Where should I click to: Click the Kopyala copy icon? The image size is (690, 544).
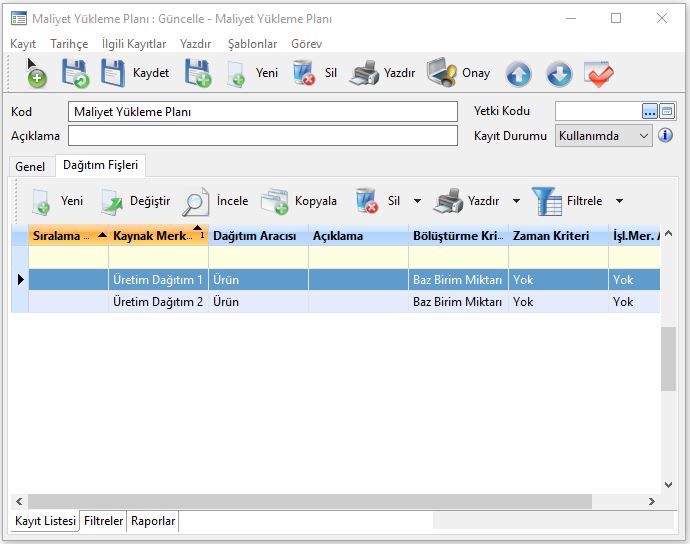pyautogui.click(x=275, y=201)
